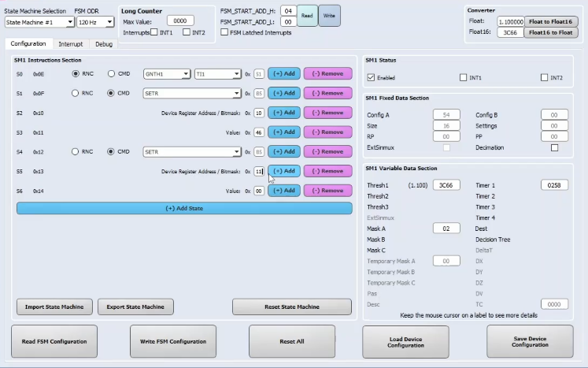Click (-) Remove in row S0
The height and width of the screenshot is (368, 588).
327,73
